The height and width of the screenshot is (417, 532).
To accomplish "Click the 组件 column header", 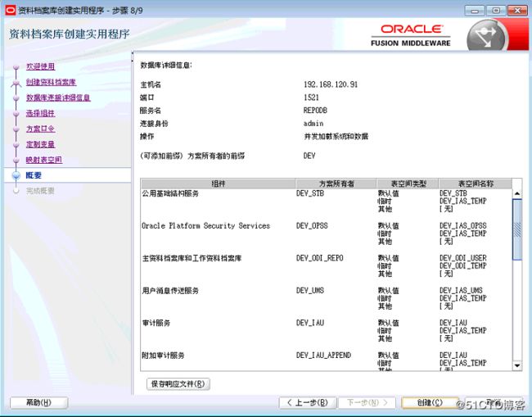I will 219,184.
